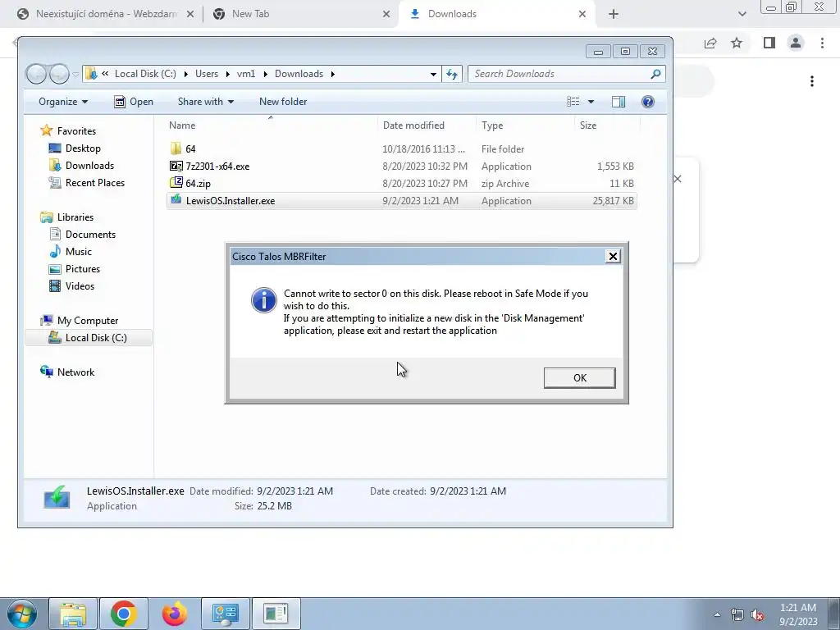Click OK in the MBRFilter dialog

pos(579,377)
